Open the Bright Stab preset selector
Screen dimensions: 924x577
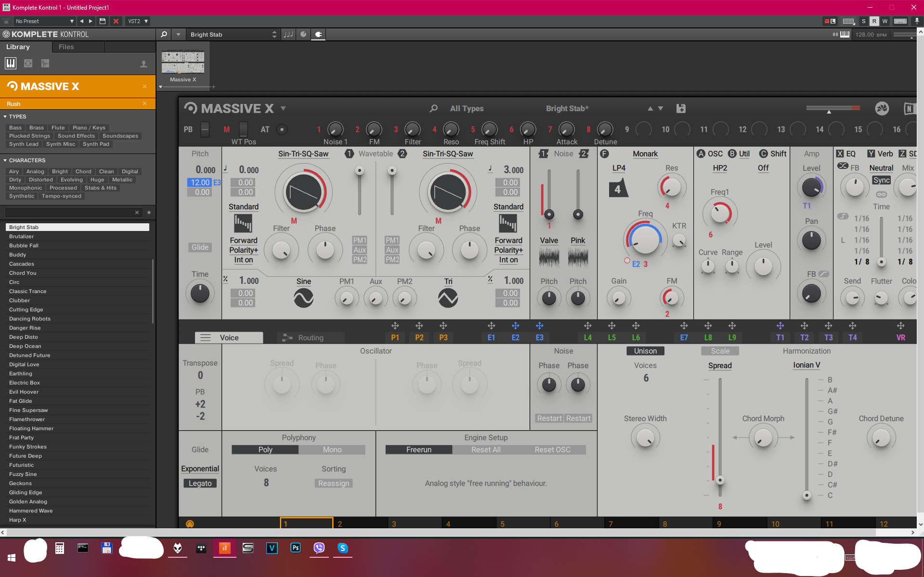point(233,34)
